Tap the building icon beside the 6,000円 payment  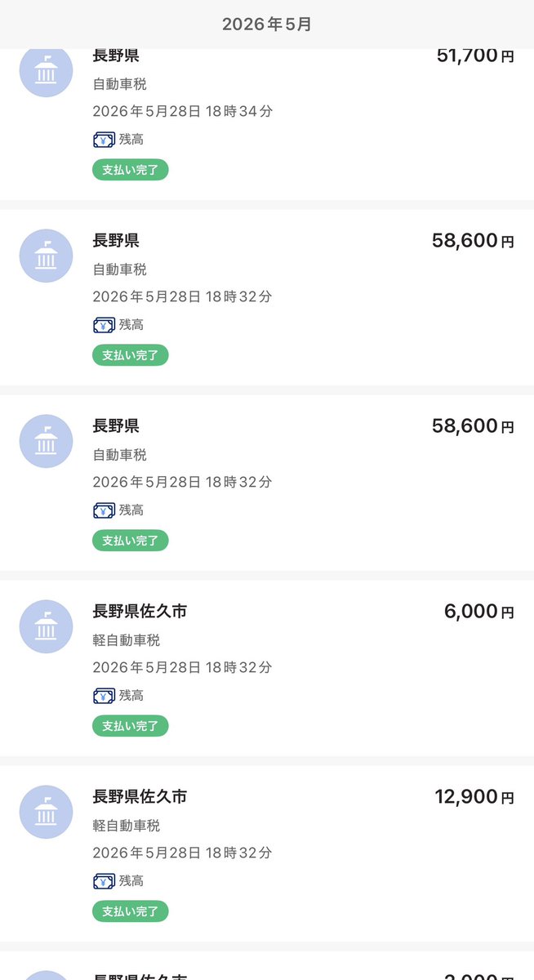[46, 626]
